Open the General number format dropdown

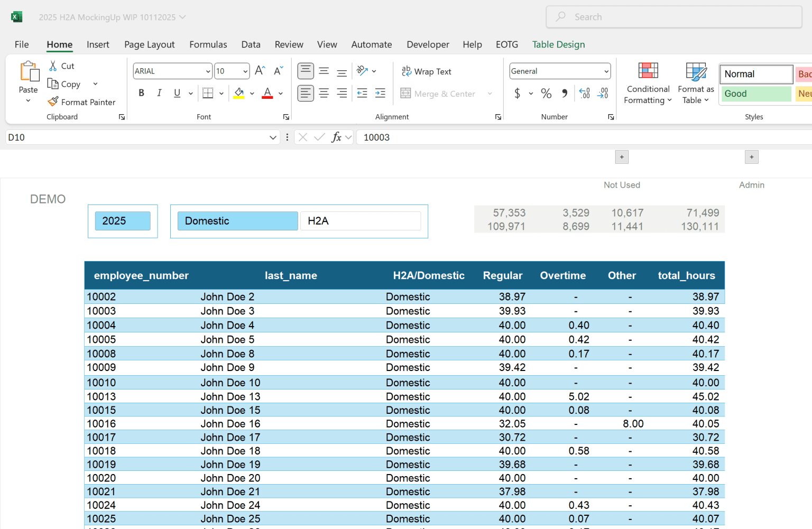[x=605, y=71]
